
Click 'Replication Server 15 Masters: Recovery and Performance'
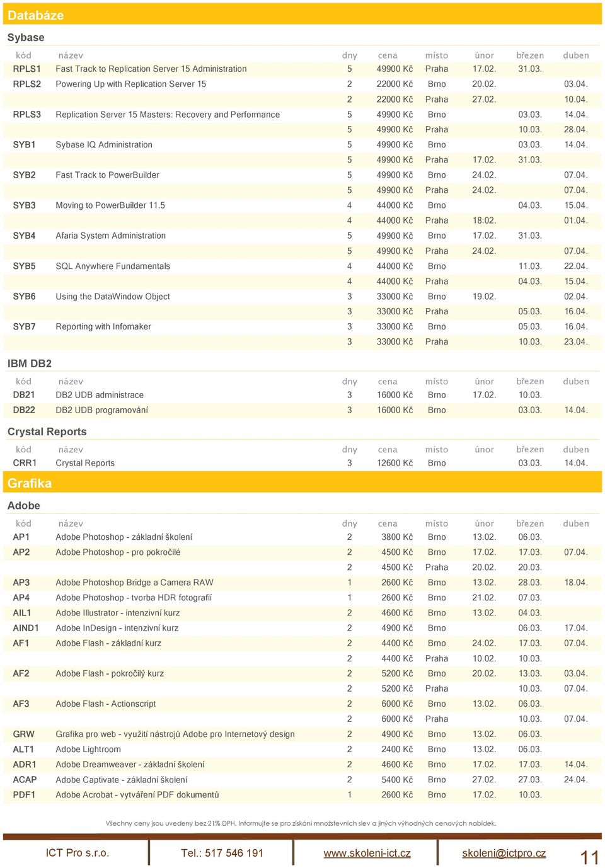[168, 115]
